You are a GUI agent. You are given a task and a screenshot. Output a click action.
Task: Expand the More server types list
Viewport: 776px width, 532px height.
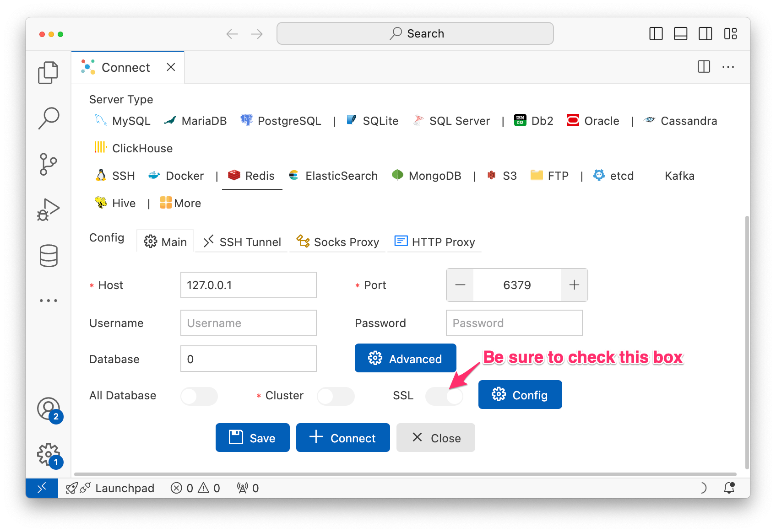(x=186, y=203)
